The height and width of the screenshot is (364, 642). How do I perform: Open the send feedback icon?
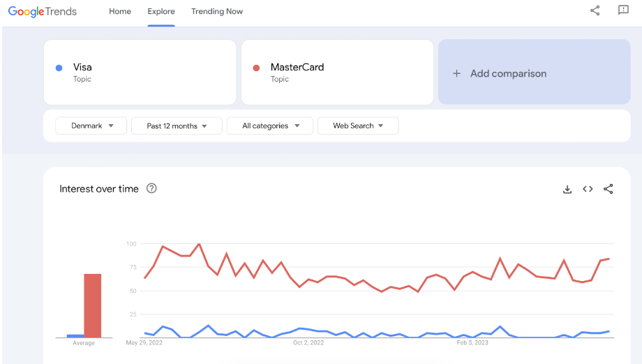click(623, 10)
